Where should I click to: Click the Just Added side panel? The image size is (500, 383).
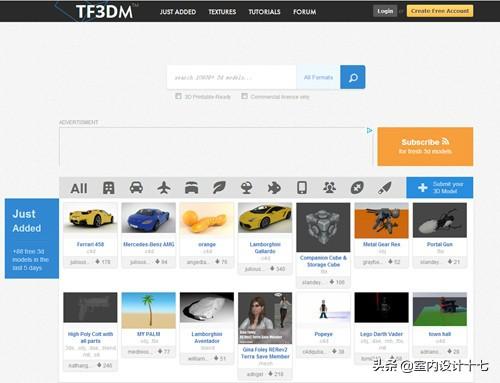tap(32, 238)
